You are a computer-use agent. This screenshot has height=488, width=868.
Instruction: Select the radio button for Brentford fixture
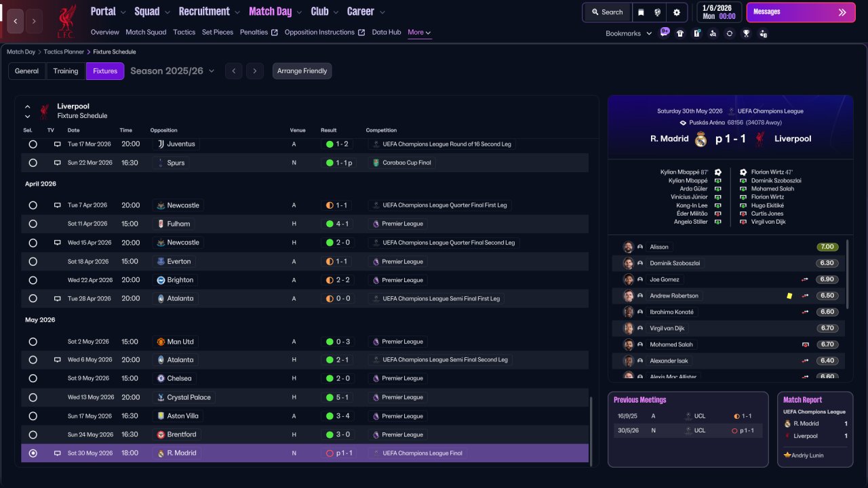[x=33, y=434]
